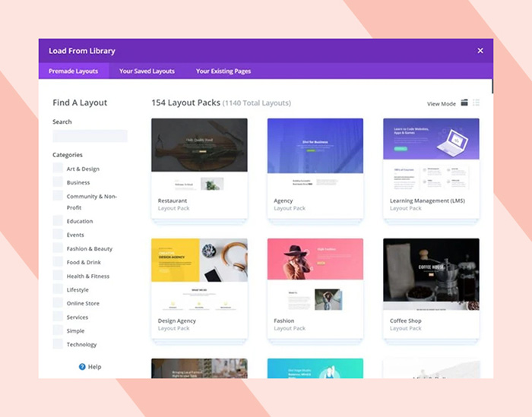Click the Restaurant pack title text
Image resolution: width=532 pixels, height=417 pixels.
coord(173,201)
